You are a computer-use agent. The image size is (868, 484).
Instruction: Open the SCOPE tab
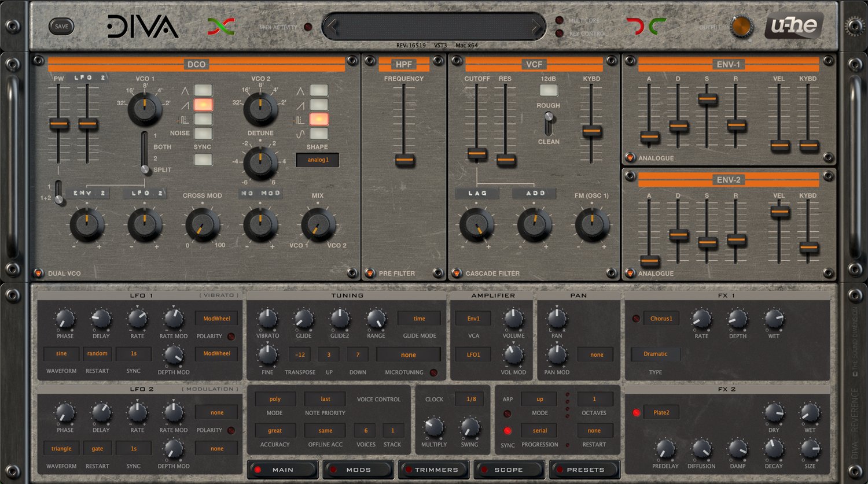coord(509,470)
